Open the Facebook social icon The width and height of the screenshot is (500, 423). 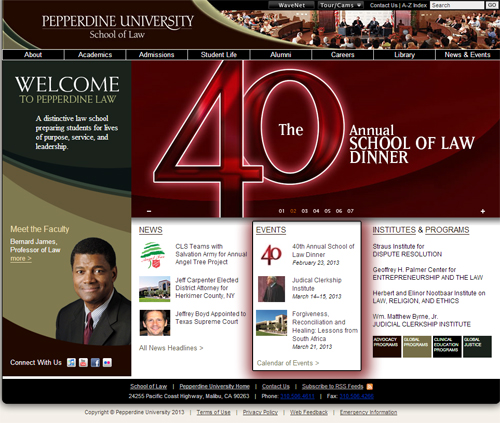(95, 362)
